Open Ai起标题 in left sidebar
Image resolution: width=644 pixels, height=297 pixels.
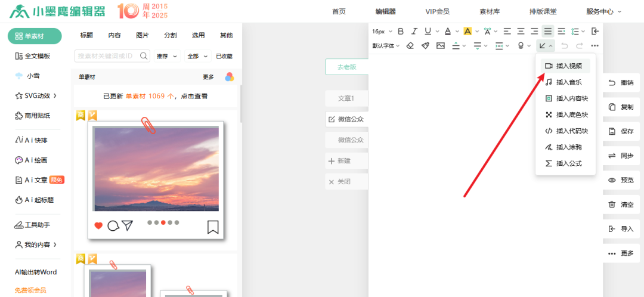coord(34,200)
